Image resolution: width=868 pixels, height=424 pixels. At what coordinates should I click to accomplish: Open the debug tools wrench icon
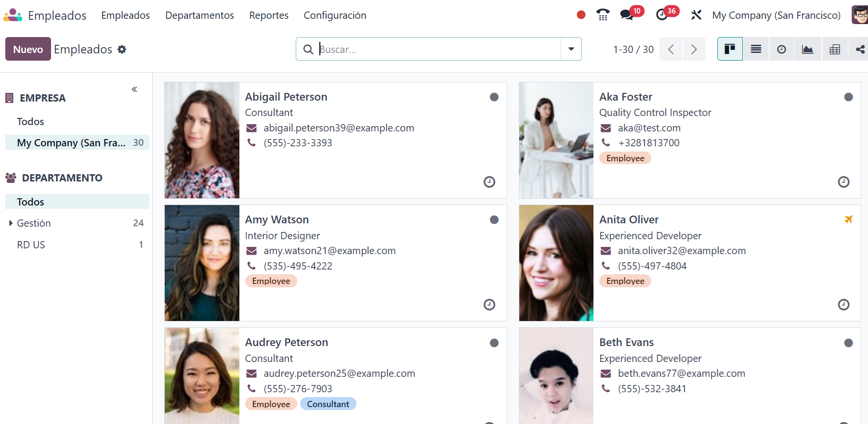tap(696, 15)
